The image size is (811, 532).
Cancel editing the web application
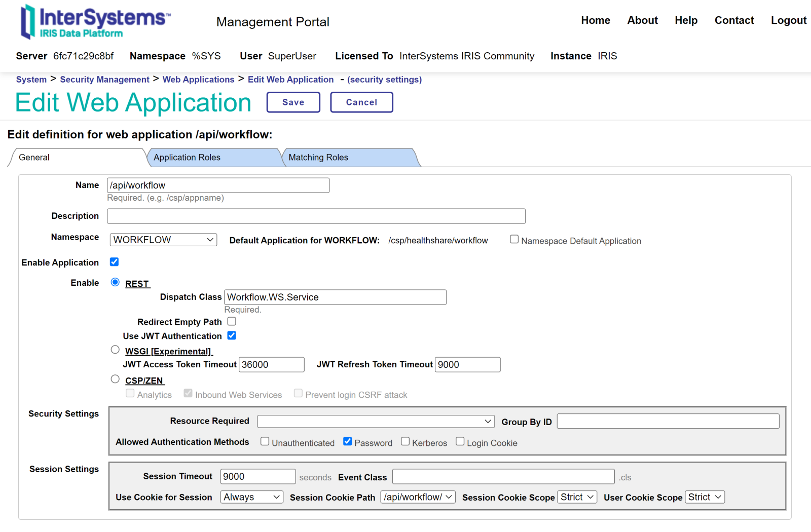361,102
